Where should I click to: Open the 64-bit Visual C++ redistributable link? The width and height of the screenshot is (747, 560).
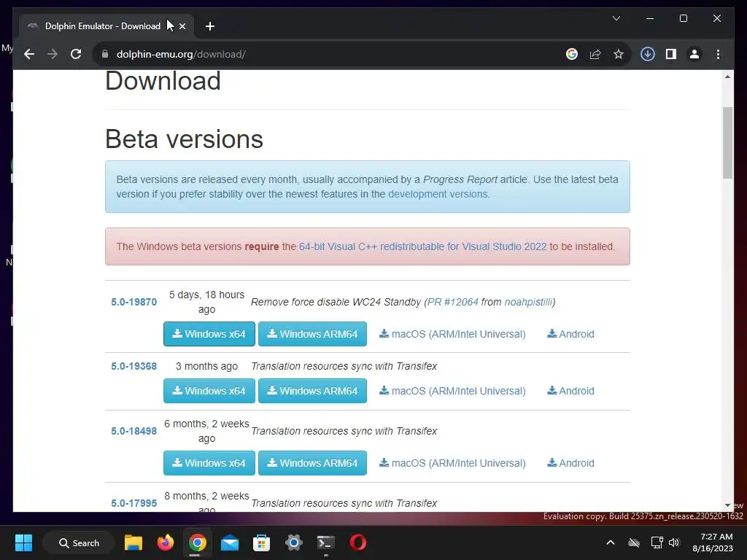[422, 246]
